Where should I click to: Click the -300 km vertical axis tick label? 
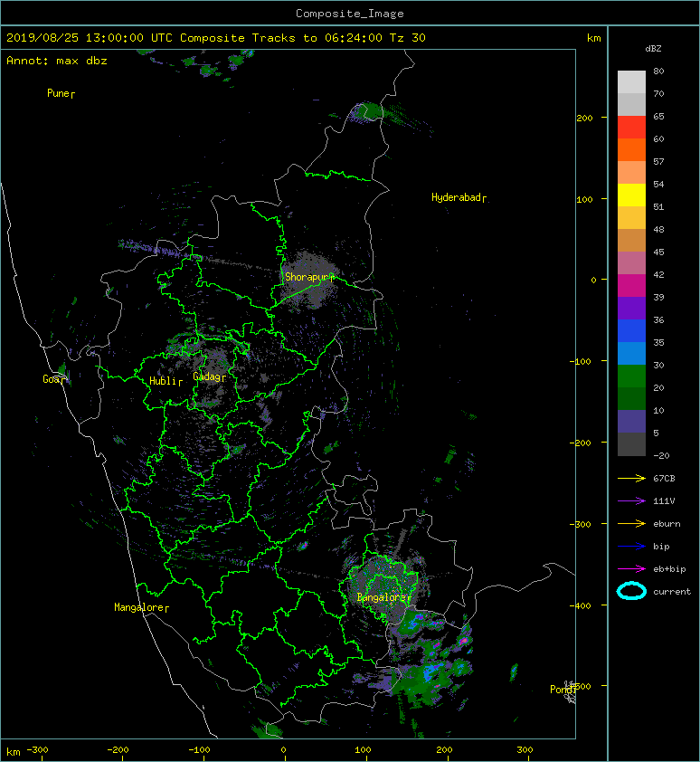580,524
